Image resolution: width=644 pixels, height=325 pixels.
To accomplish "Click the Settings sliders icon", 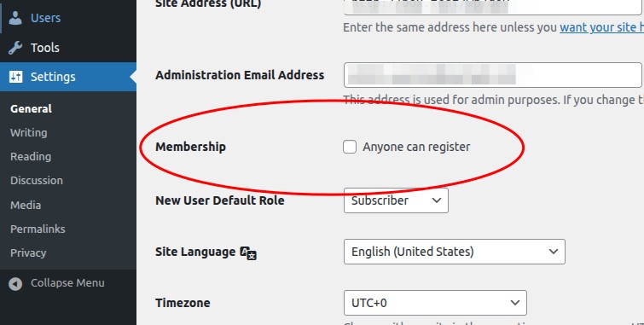I will 15,77.
